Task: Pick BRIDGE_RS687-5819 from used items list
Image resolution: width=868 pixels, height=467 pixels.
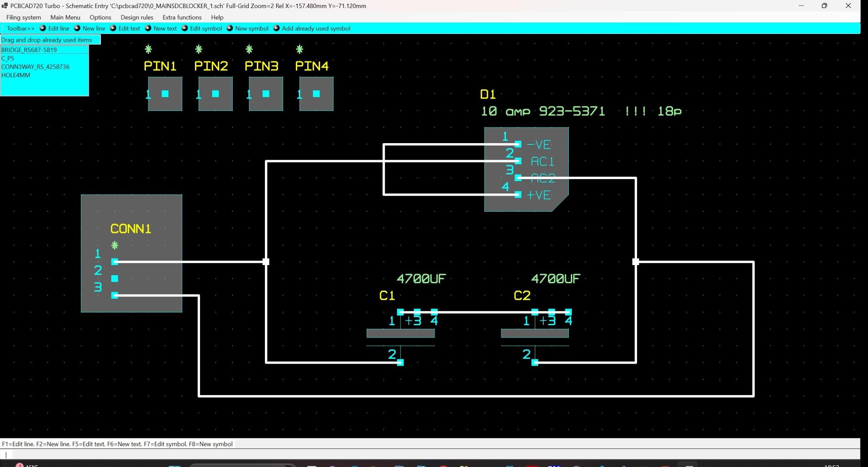Action: click(44, 50)
